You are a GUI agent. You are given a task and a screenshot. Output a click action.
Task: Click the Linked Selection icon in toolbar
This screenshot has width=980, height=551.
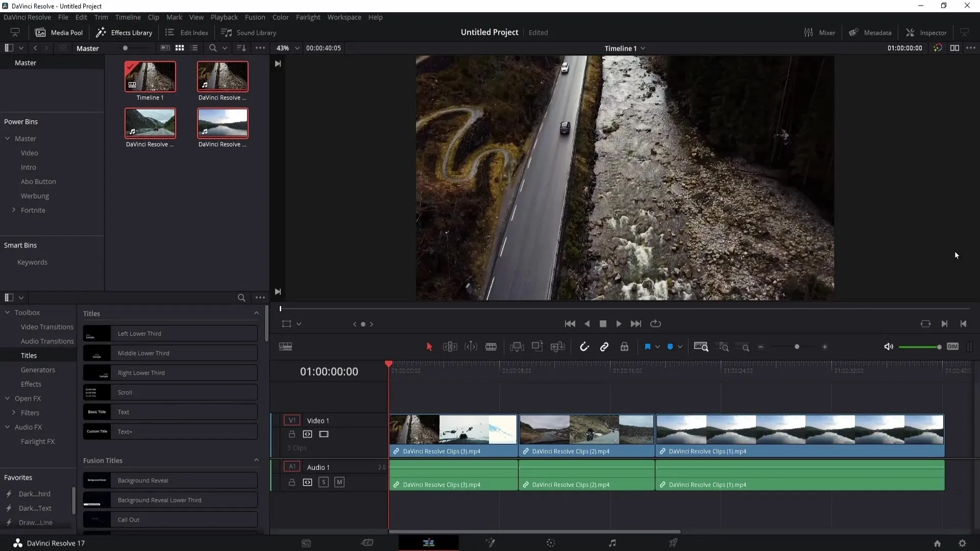click(x=604, y=346)
